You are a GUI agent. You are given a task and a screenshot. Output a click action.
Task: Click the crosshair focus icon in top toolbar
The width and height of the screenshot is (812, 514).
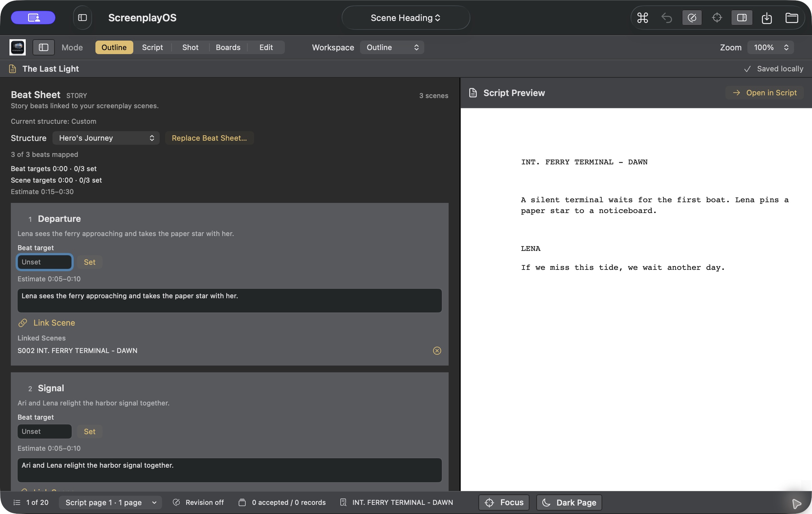pyautogui.click(x=717, y=18)
